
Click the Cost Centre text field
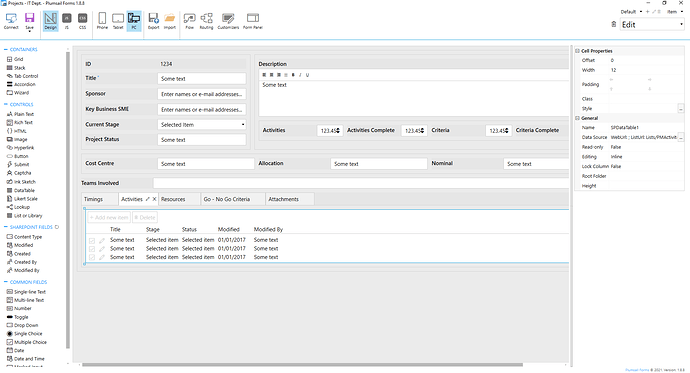[x=206, y=164]
